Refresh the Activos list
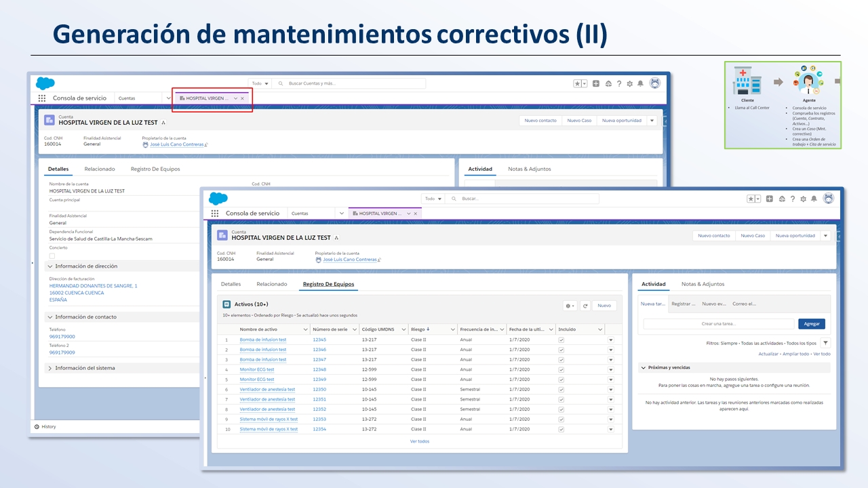Viewport: 868px width, 488px height. coord(585,306)
